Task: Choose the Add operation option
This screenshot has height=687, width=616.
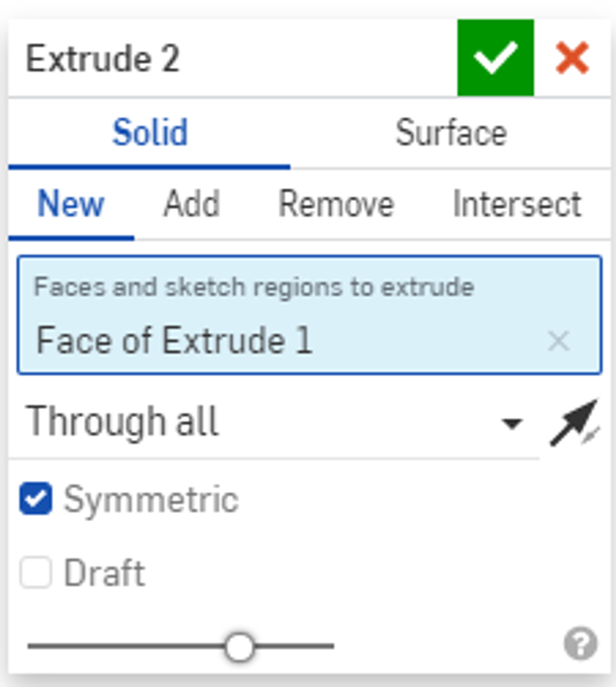Action: click(x=191, y=204)
